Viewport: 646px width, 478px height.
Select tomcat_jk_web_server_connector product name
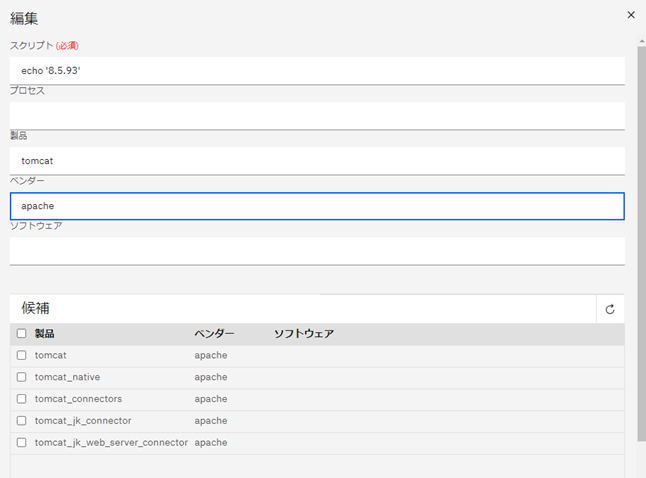point(111,443)
